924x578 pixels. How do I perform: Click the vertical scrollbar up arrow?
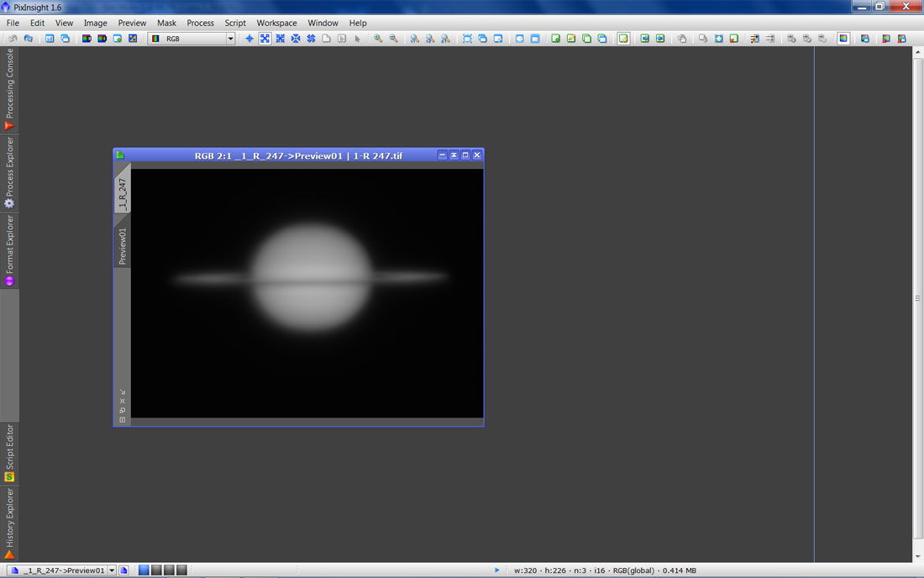click(917, 52)
